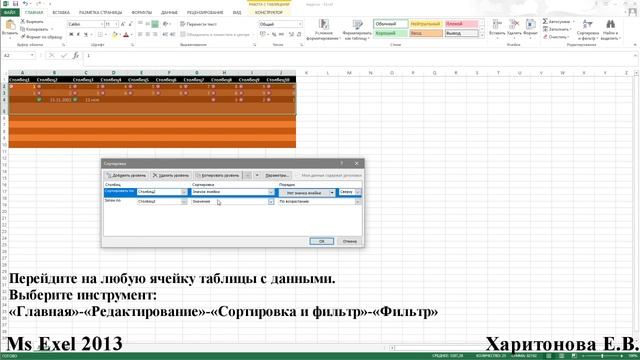Click Format as Table (Форматировать как таблицу)
Viewport: 640px width, 360px height.
357,29
